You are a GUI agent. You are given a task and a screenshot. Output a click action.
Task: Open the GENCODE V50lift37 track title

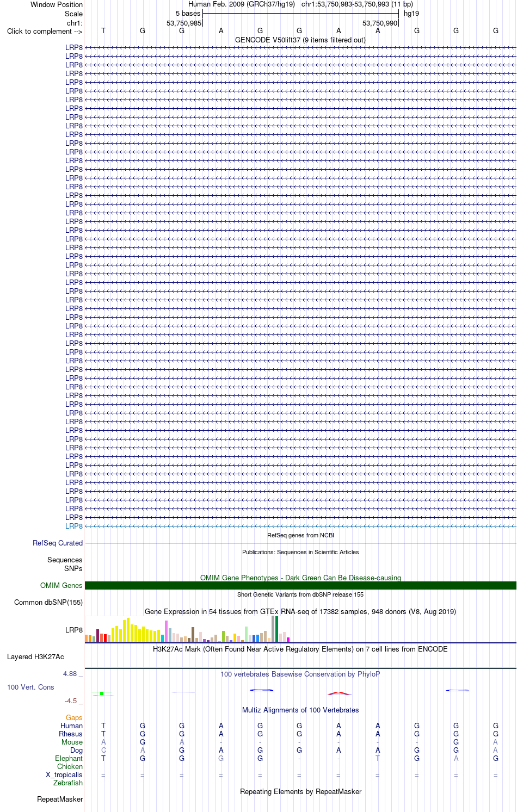300,40
